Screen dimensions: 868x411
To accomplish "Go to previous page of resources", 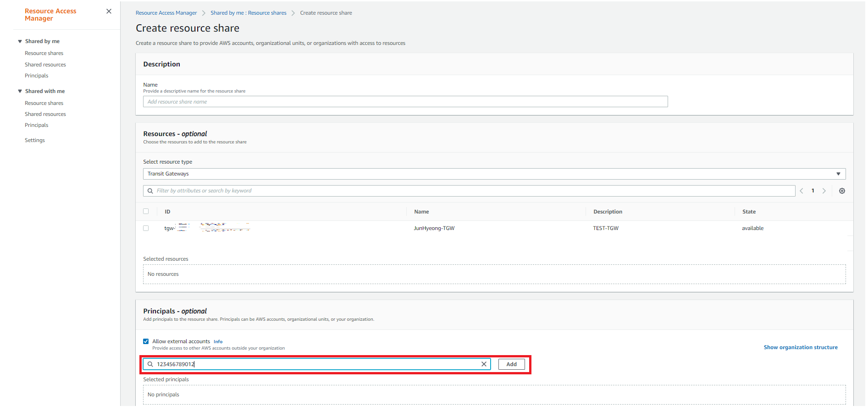I will click(802, 191).
